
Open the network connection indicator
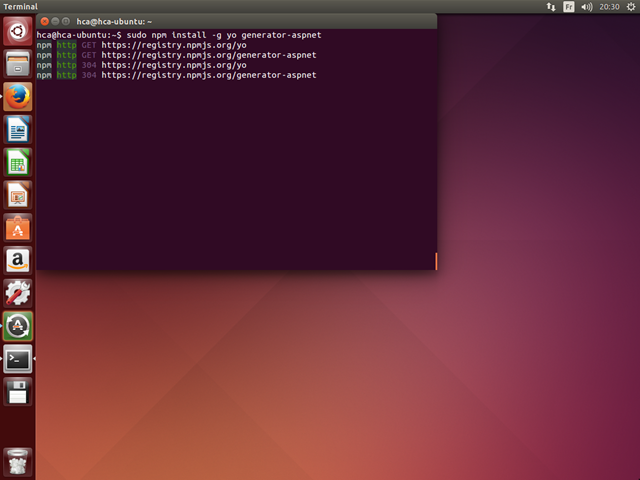pyautogui.click(x=551, y=7)
